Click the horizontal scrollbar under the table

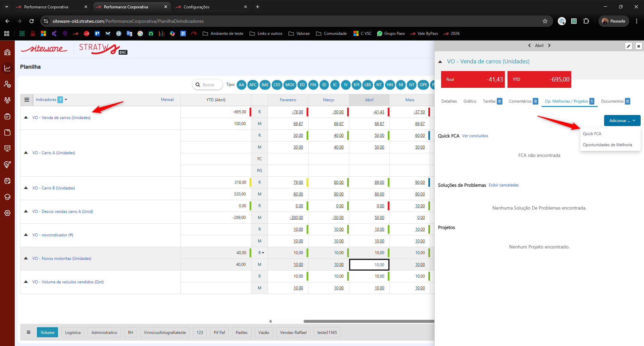pyautogui.click(x=369, y=321)
